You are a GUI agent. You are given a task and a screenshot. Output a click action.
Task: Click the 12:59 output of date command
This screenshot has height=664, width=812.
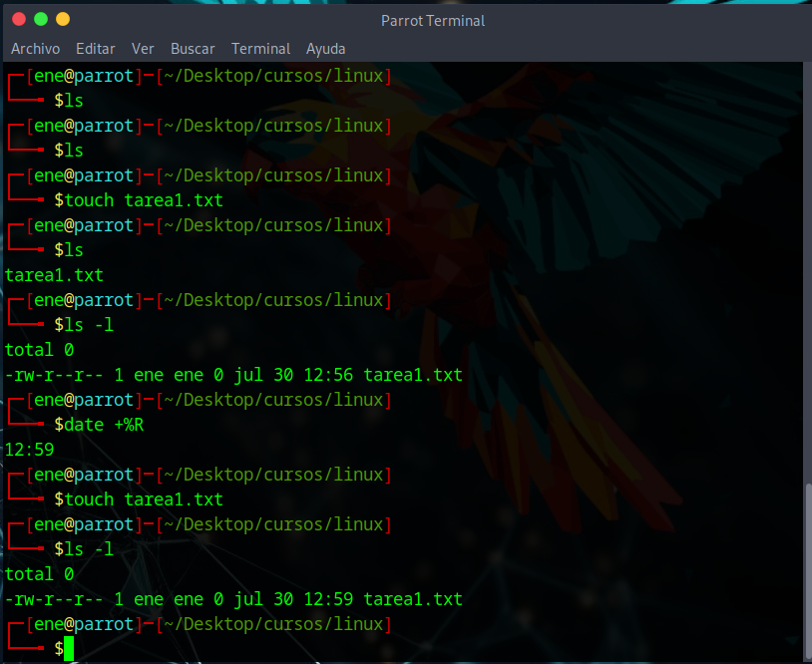click(x=29, y=450)
